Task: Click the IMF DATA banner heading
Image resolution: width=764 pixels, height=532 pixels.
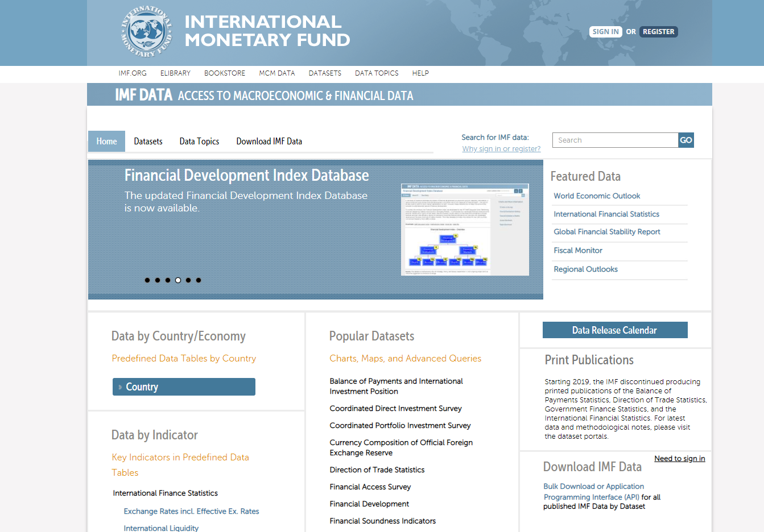Action: (143, 95)
